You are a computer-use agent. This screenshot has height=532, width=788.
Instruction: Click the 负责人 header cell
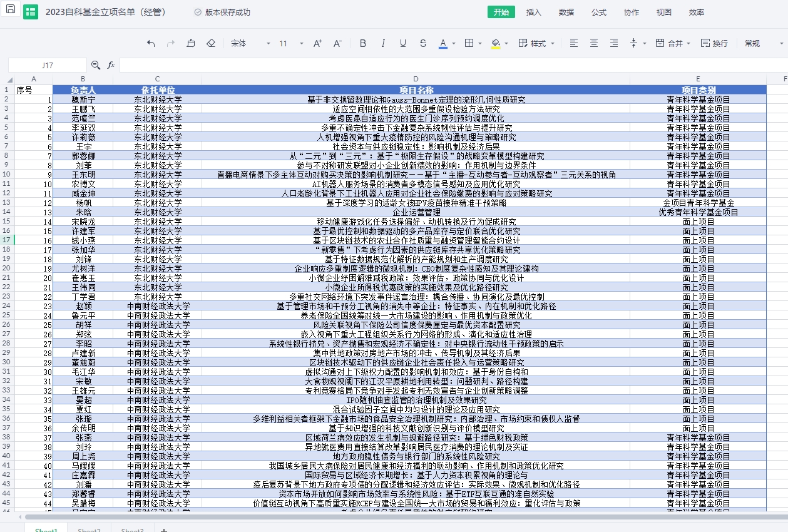pyautogui.click(x=83, y=90)
